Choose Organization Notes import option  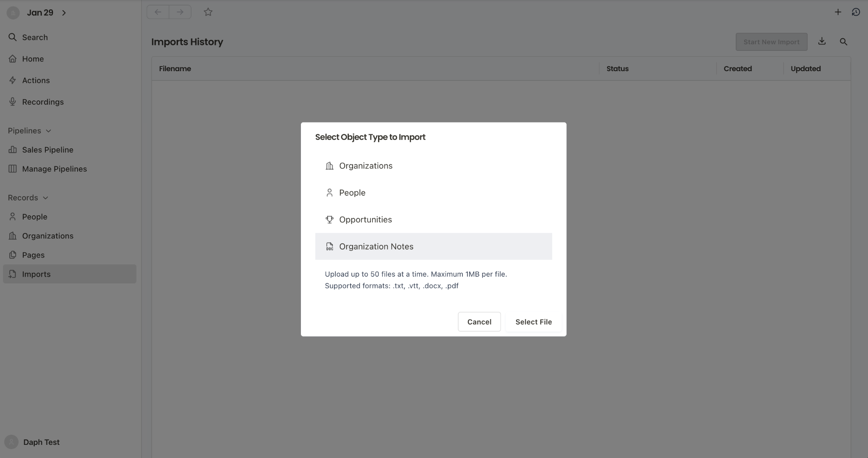coord(376,246)
